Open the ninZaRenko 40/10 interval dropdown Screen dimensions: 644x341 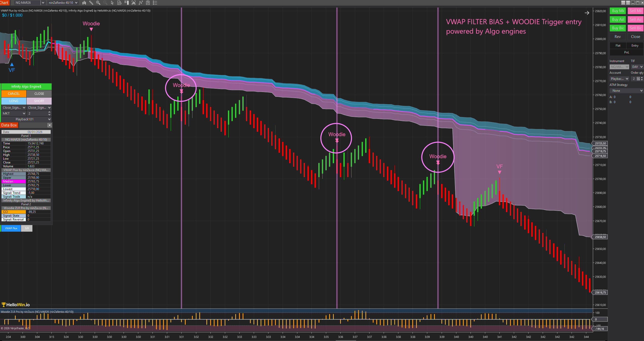coord(76,3)
